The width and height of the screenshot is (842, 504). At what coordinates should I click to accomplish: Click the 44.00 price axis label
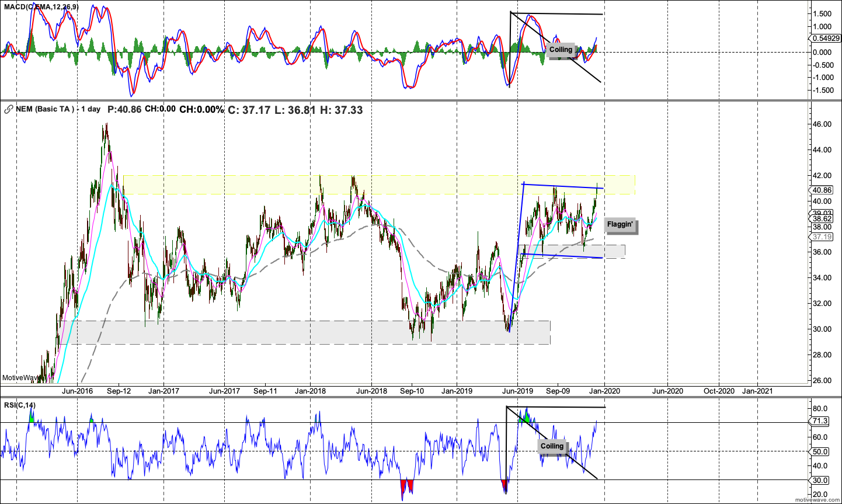pos(822,150)
